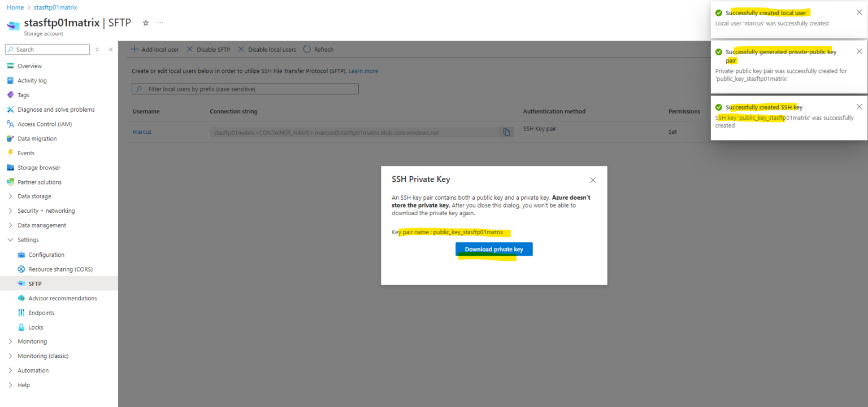Click the filter local users field
Image resolution: width=868 pixels, height=407 pixels.
coord(245,89)
